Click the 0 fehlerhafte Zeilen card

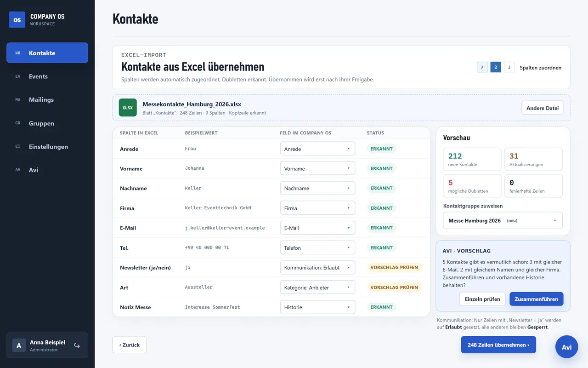tap(533, 186)
